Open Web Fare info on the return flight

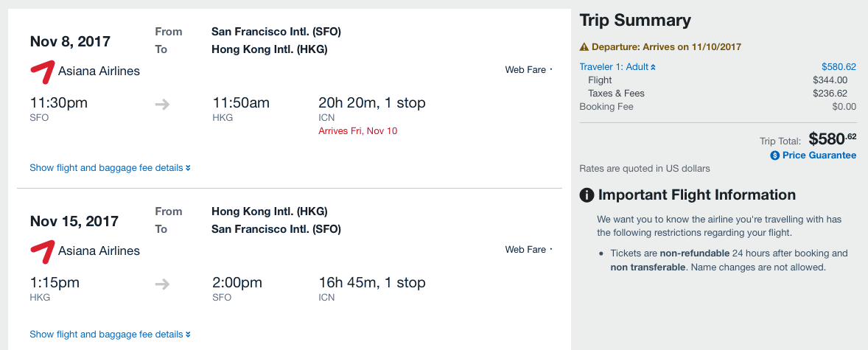pyautogui.click(x=528, y=250)
